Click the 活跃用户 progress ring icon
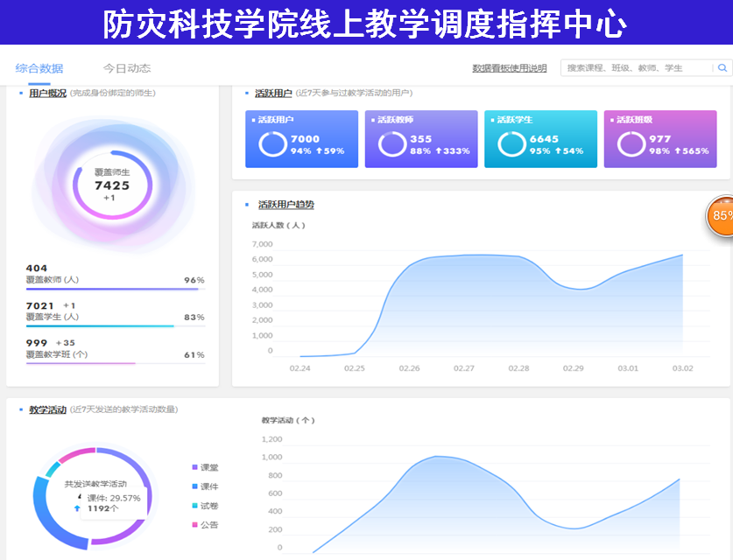The height and width of the screenshot is (560, 733). coord(273,144)
